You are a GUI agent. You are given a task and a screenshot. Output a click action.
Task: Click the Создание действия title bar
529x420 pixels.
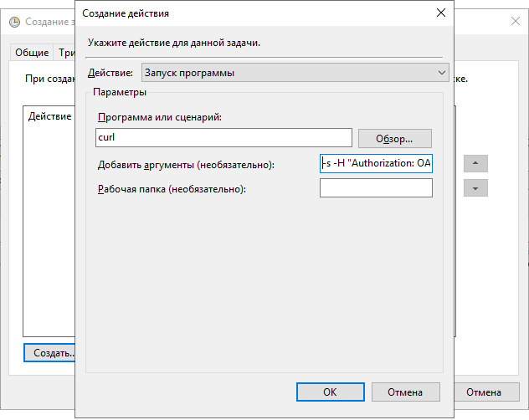click(x=251, y=13)
